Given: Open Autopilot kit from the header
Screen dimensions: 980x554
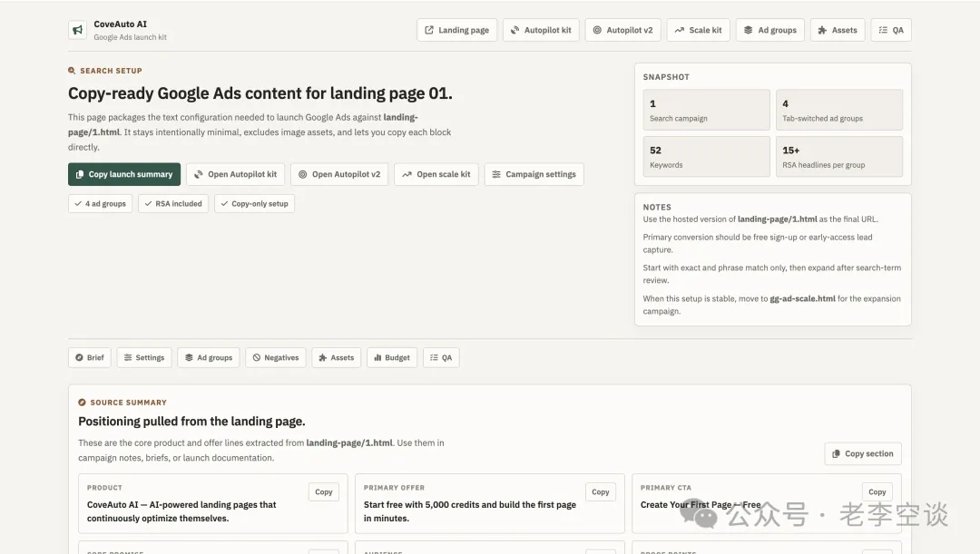Looking at the screenshot, I should pyautogui.click(x=541, y=30).
